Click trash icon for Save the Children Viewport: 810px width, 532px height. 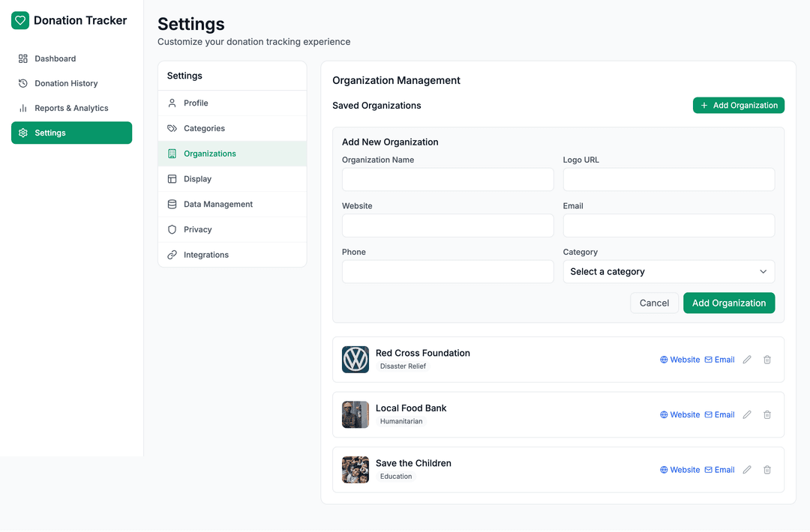pos(767,470)
